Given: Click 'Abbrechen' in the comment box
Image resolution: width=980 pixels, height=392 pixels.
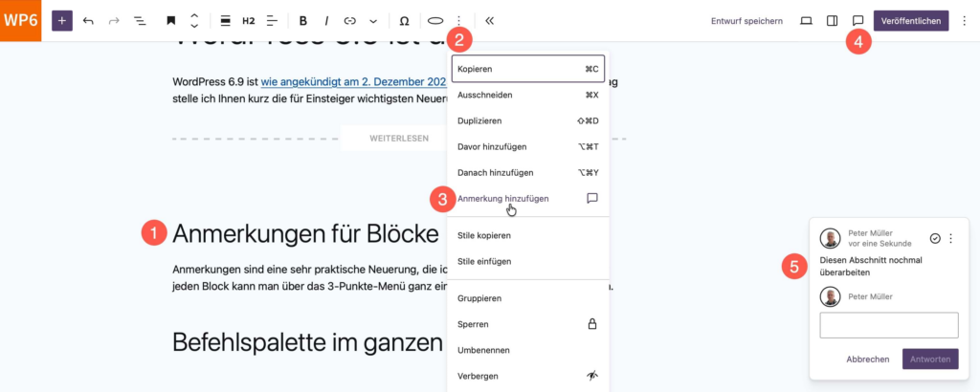Looking at the screenshot, I should tap(868, 359).
